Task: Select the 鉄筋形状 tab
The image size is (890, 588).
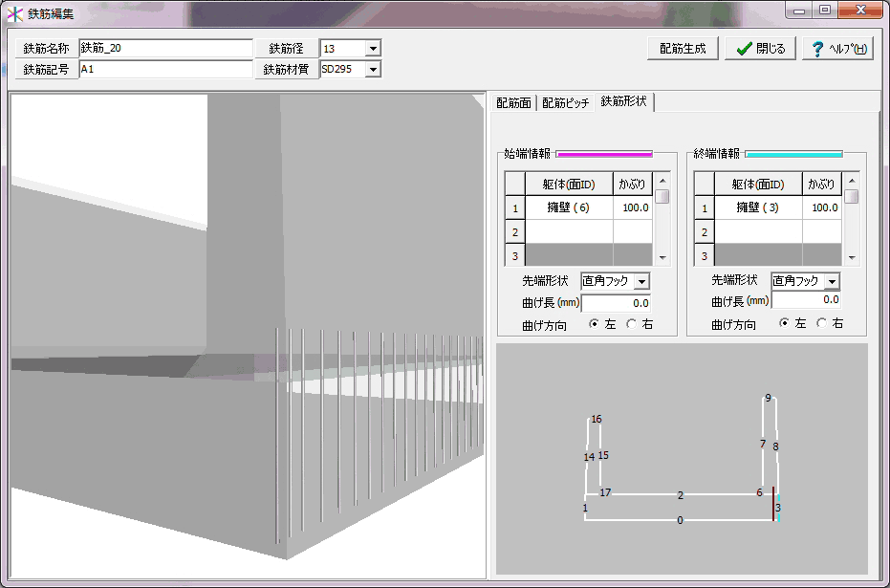Action: coord(624,101)
